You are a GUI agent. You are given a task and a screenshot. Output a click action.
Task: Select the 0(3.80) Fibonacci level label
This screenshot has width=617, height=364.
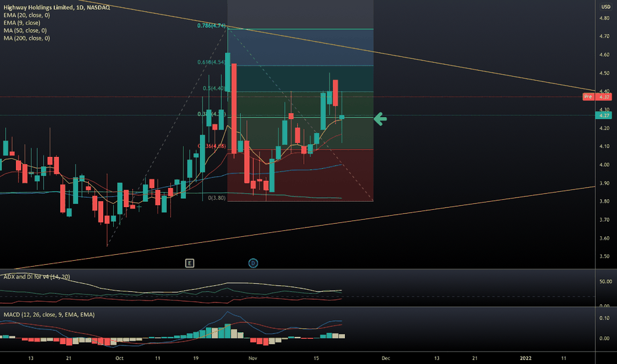(217, 198)
